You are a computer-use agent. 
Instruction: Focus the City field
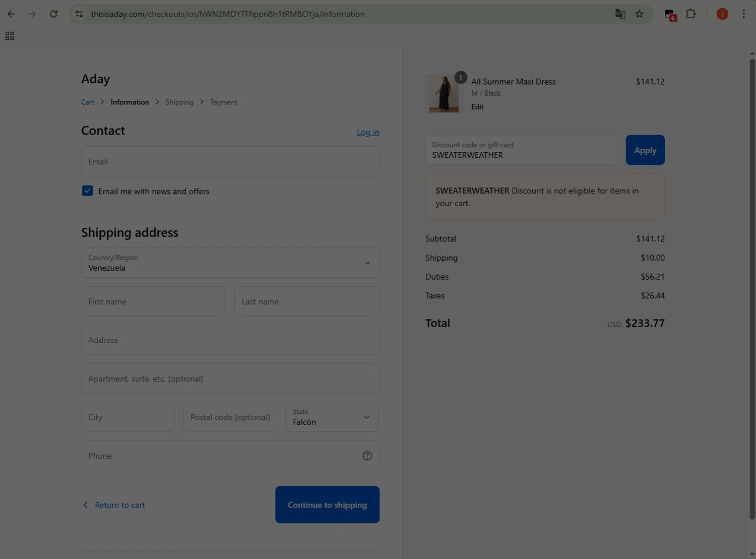point(128,417)
